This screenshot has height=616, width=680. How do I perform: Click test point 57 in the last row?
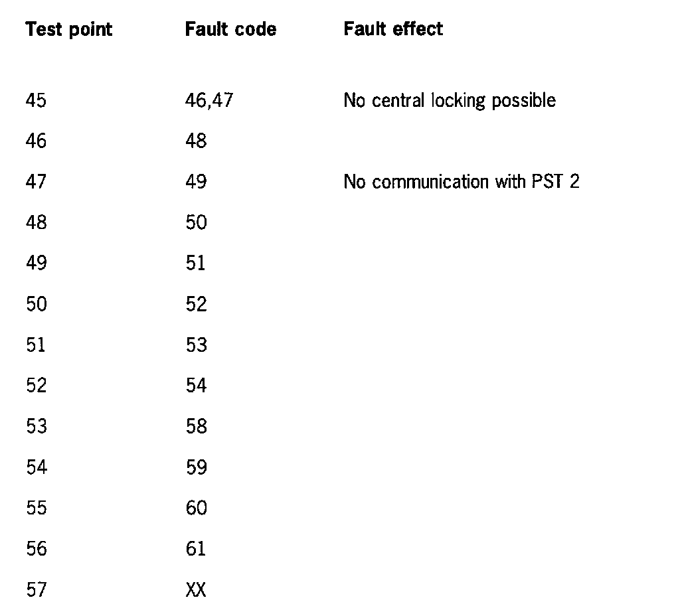(37, 589)
